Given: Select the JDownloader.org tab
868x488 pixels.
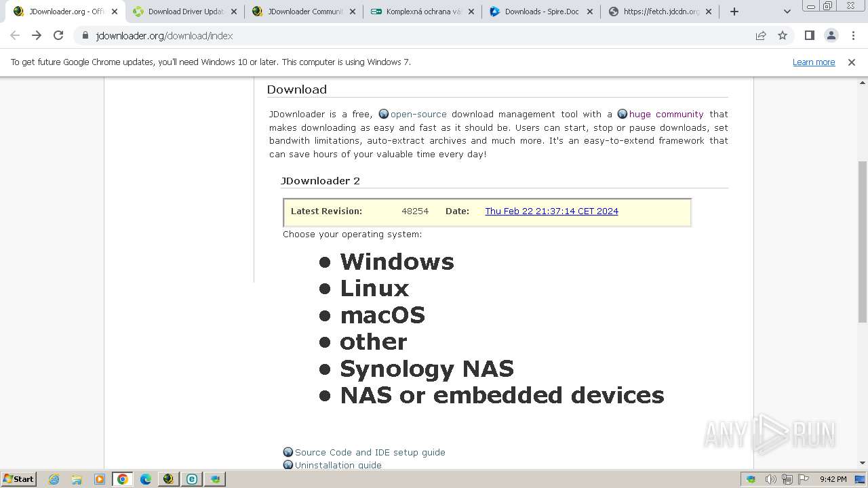Looking at the screenshot, I should coord(66,12).
